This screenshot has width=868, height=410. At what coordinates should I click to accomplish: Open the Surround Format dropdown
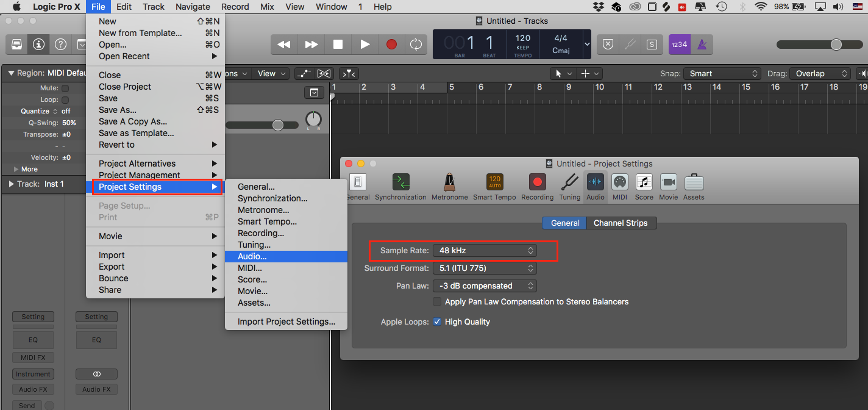click(x=485, y=268)
